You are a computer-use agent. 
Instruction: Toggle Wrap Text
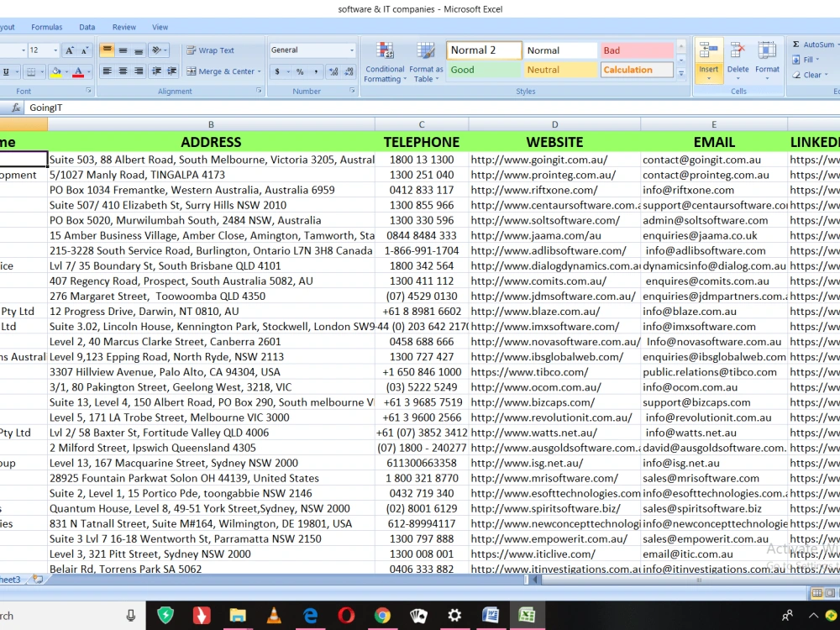tap(210, 50)
